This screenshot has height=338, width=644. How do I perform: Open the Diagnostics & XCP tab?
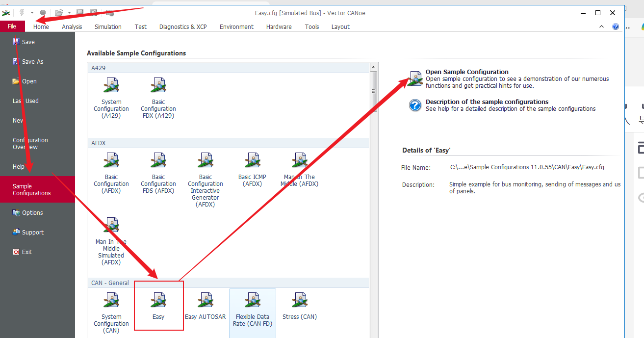coord(183,26)
